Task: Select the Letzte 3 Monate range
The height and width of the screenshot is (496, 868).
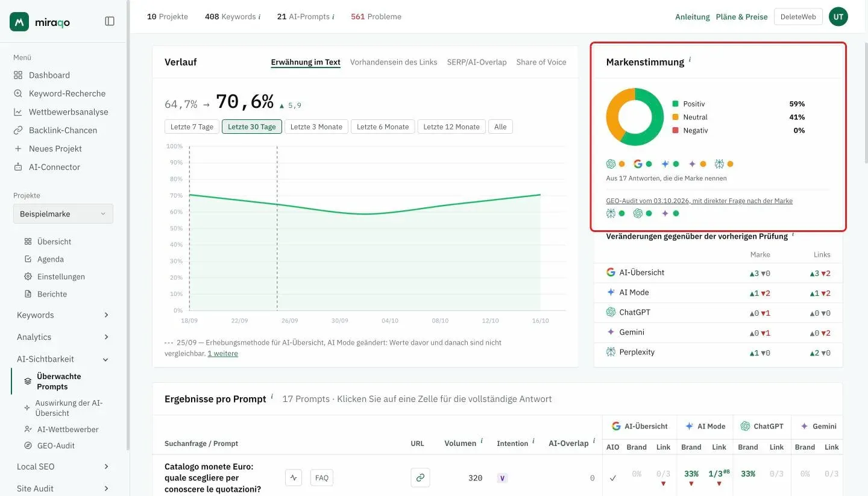Action: [x=316, y=127]
